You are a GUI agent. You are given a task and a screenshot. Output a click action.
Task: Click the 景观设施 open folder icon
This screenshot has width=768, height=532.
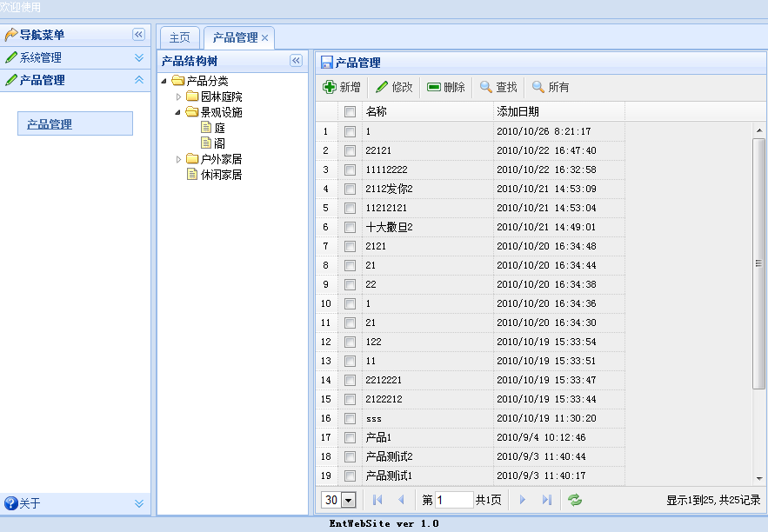pos(192,111)
